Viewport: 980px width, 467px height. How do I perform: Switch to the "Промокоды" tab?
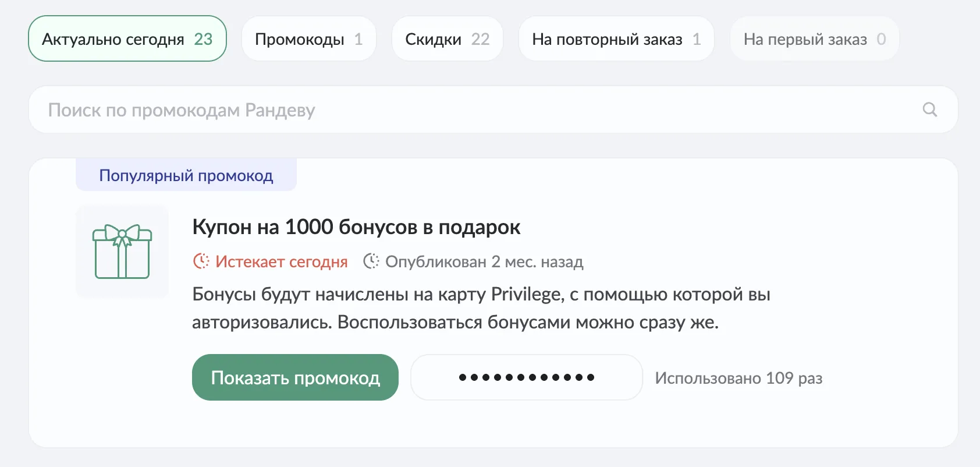point(309,39)
